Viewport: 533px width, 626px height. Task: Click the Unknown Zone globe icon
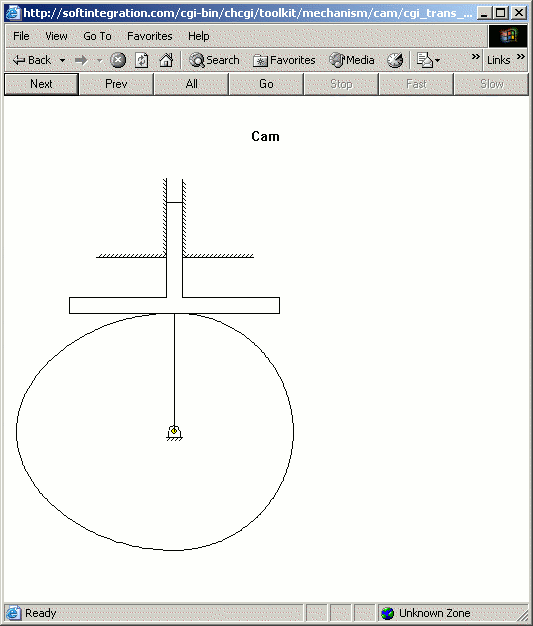[387, 613]
